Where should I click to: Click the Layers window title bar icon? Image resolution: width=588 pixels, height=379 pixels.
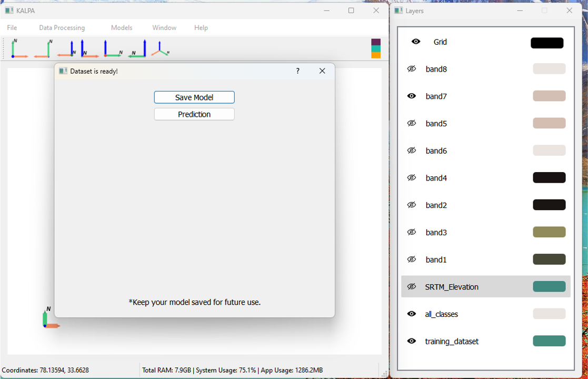398,11
